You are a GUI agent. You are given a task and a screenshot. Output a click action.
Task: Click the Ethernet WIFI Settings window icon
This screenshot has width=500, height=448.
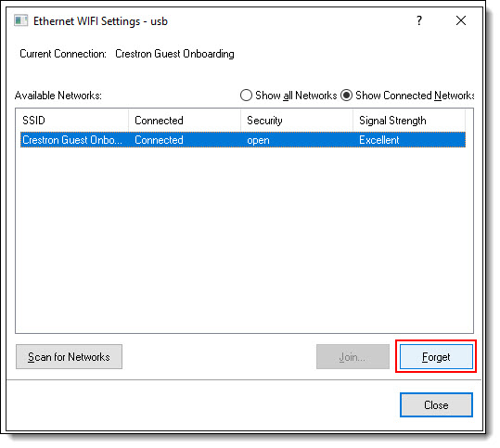(20, 21)
